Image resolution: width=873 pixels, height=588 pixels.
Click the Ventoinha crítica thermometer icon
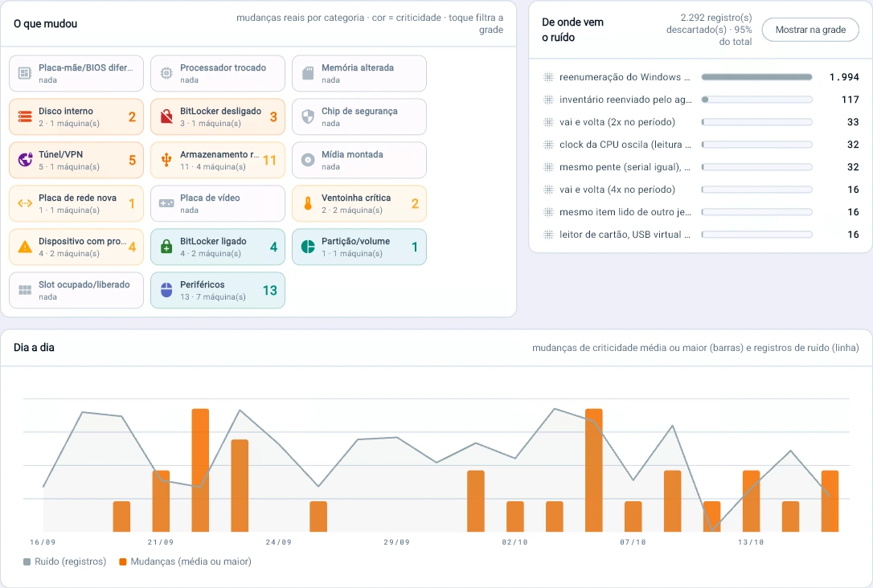pos(308,203)
